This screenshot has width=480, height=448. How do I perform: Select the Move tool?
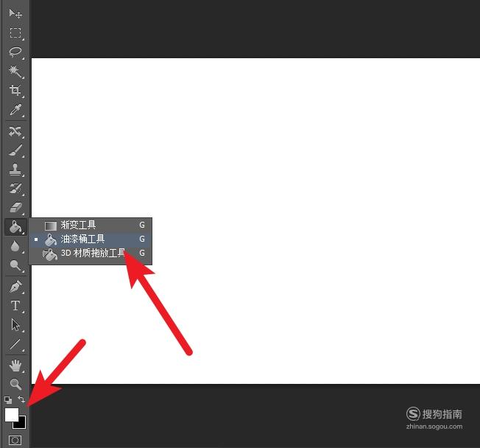pyautogui.click(x=15, y=14)
